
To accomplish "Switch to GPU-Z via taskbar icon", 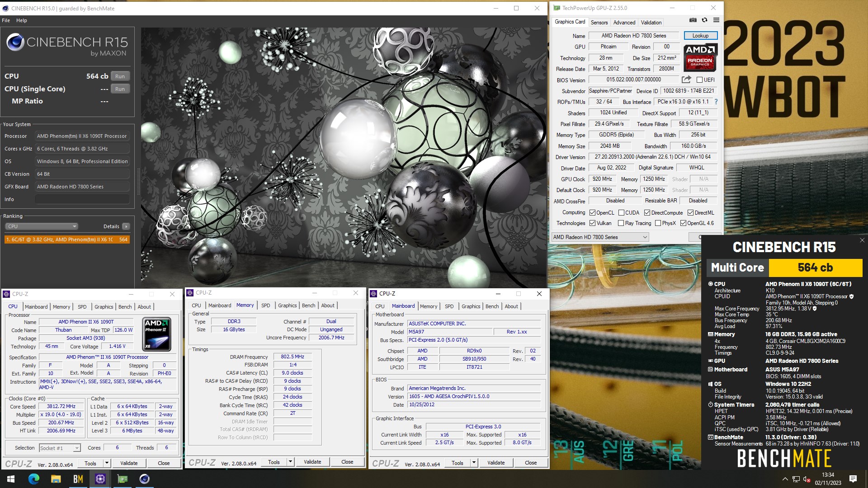I will click(x=122, y=479).
